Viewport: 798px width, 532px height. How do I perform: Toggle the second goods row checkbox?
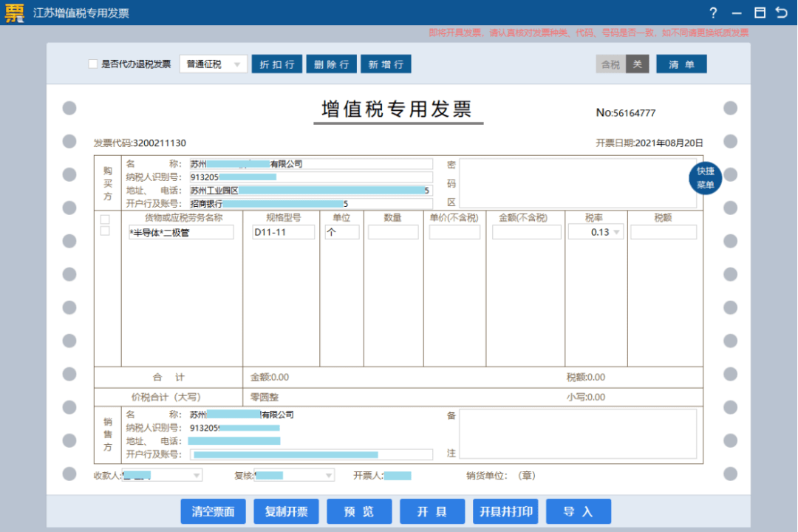[105, 231]
